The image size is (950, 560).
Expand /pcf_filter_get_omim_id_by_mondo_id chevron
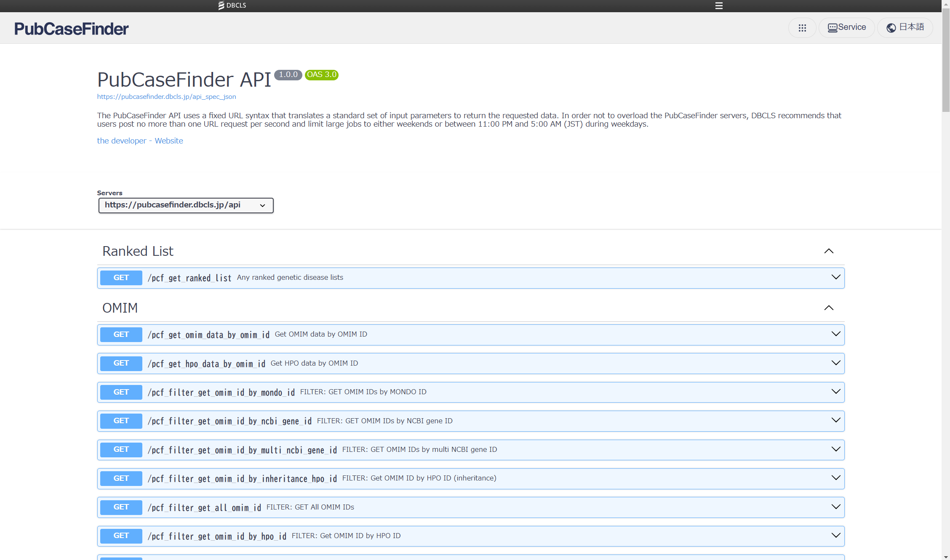coord(836,392)
